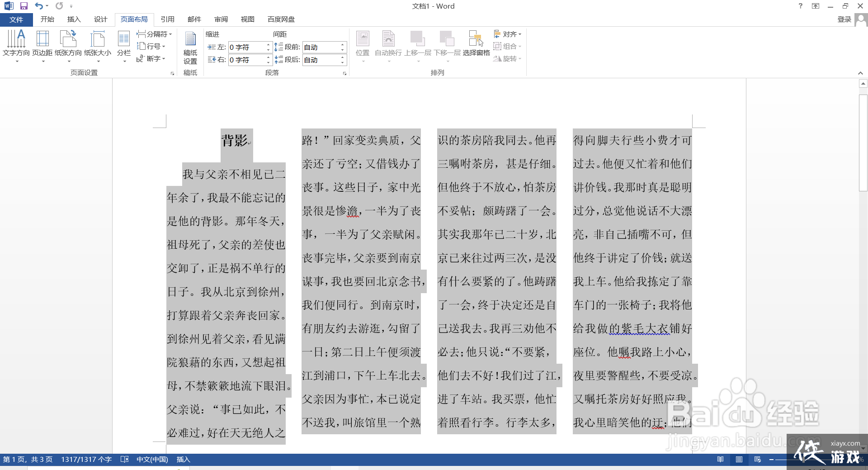Click the 段前 spacing before field

[321, 47]
